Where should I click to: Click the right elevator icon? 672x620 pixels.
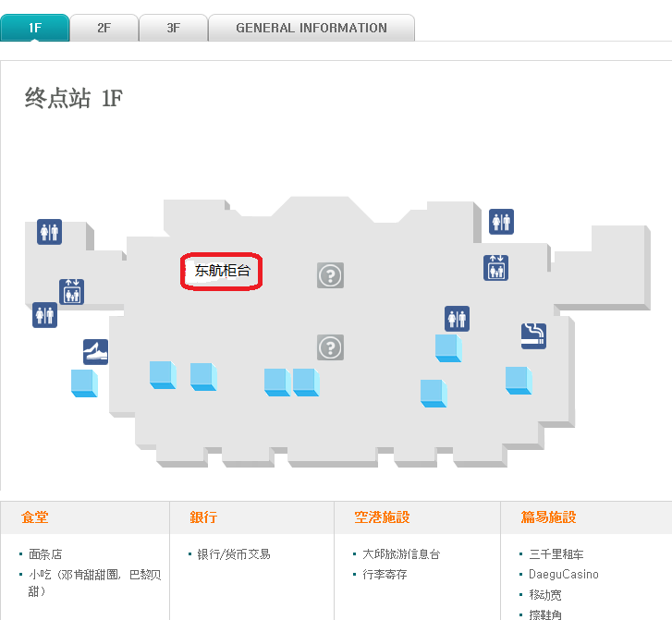click(495, 268)
